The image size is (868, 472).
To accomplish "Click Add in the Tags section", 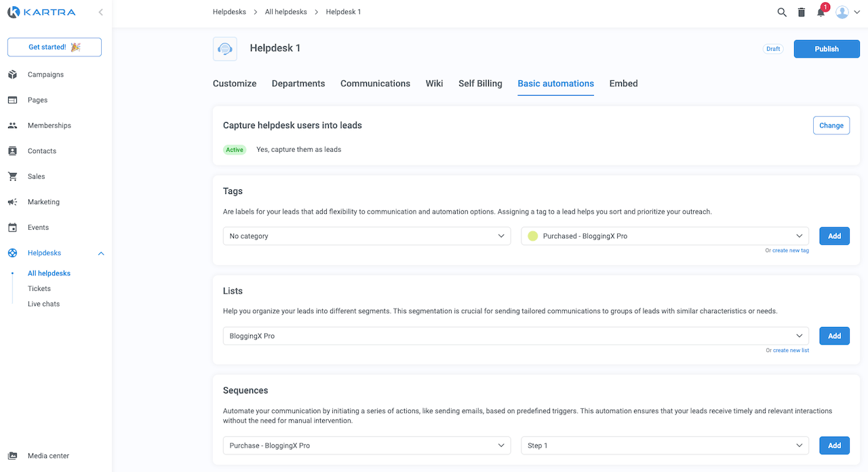I will click(x=835, y=236).
